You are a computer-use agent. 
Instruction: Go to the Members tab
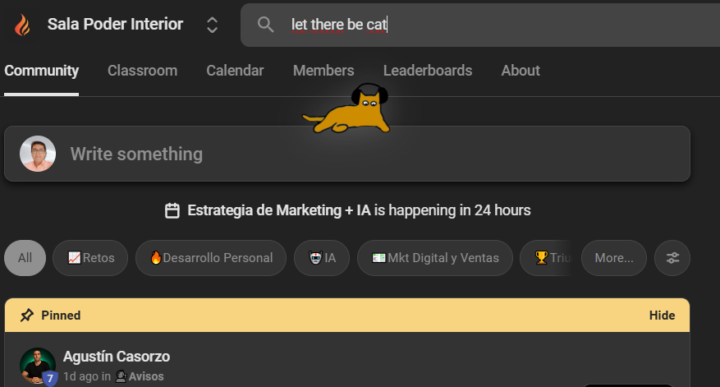click(x=324, y=71)
